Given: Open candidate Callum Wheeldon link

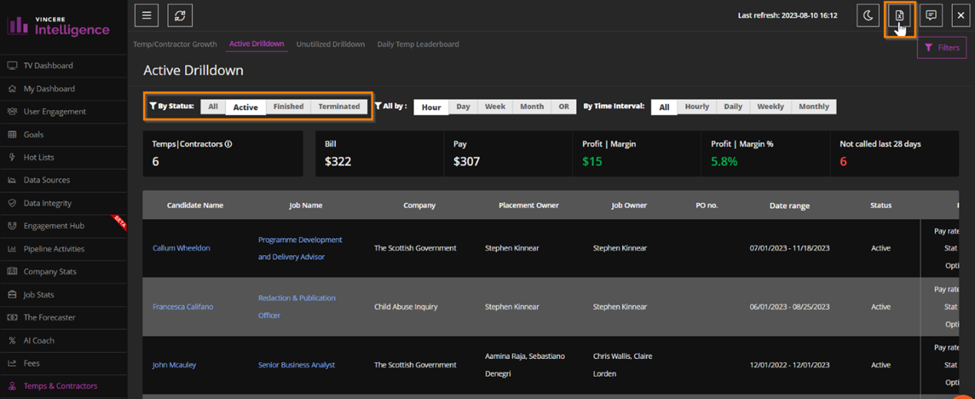Looking at the screenshot, I should (x=181, y=248).
